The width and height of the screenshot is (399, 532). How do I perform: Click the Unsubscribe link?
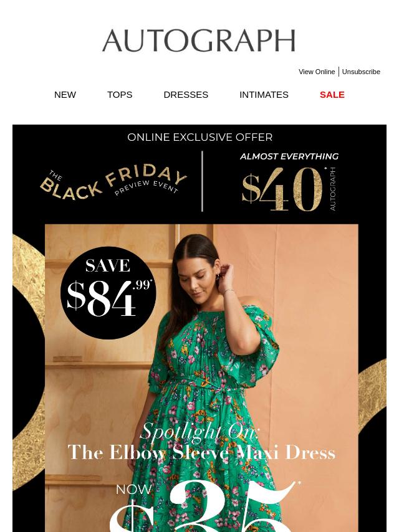[x=360, y=72]
